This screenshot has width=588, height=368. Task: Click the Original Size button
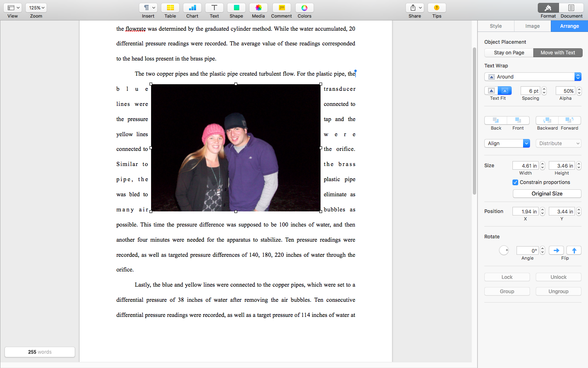547,194
